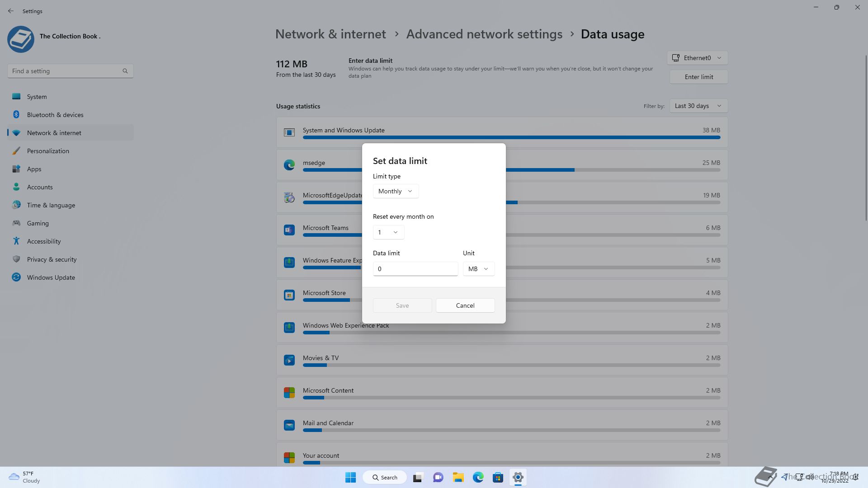Open Privacy & security settings
The height and width of the screenshot is (488, 868).
click(x=52, y=259)
